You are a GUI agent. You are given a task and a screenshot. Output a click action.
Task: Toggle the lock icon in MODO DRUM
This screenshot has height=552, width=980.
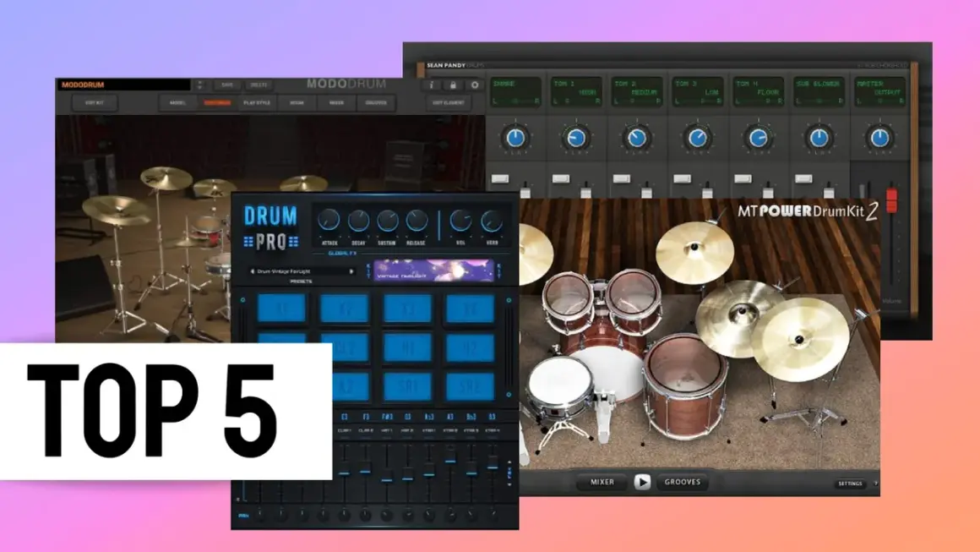[x=453, y=85]
